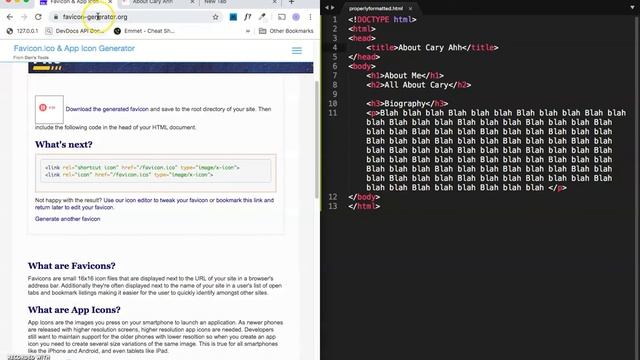The width and height of the screenshot is (640, 360).
Task: Open a new Chrome tab
Action: tap(291, 2)
